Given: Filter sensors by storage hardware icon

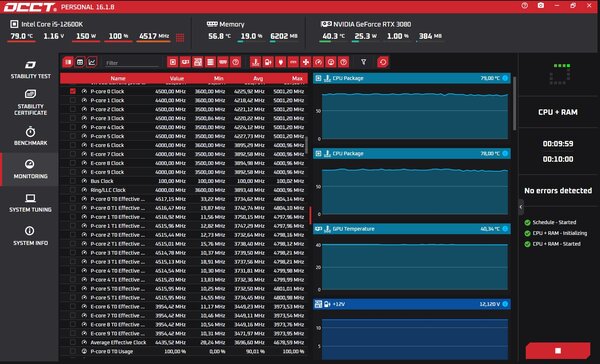Looking at the screenshot, I should (210, 62).
